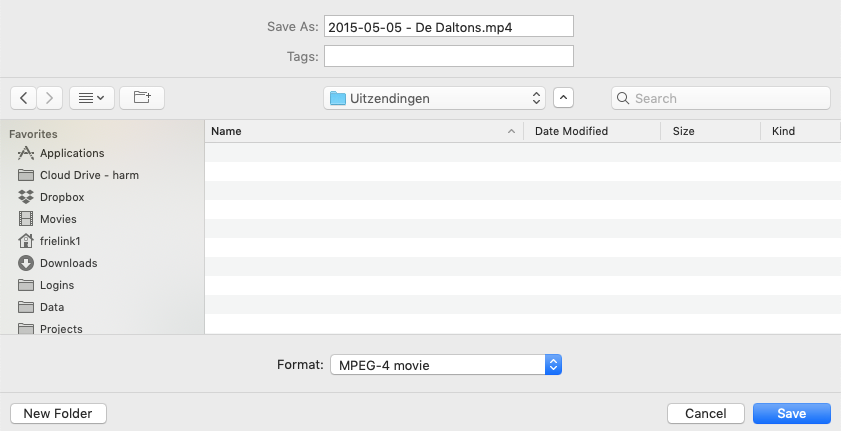Click the Tags input field
841x431 pixels.
click(449, 56)
